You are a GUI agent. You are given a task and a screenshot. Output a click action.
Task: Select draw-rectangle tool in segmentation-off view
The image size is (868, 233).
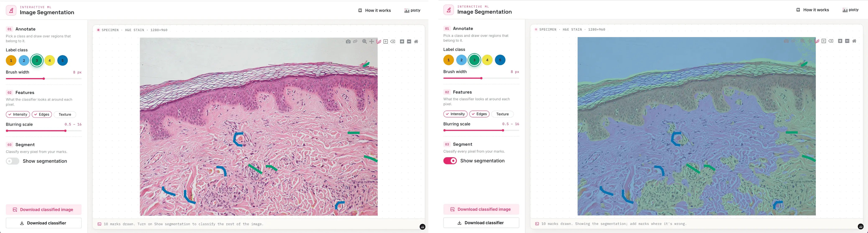pos(385,42)
